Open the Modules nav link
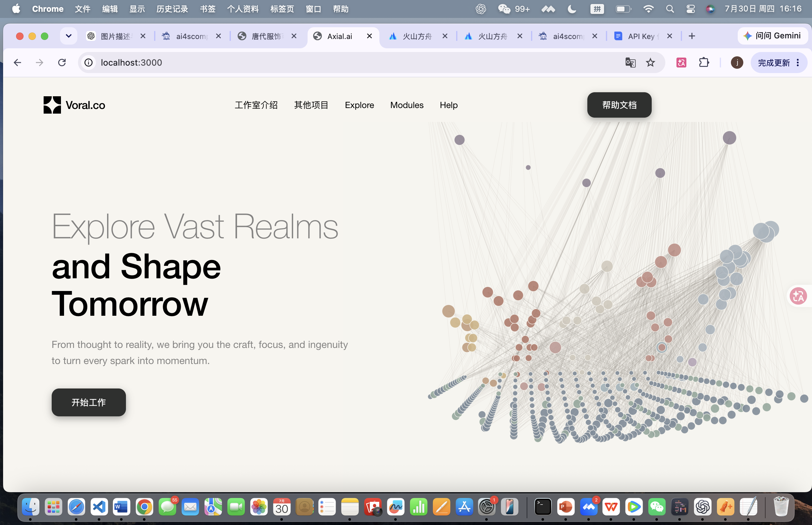This screenshot has width=812, height=525. (x=407, y=105)
